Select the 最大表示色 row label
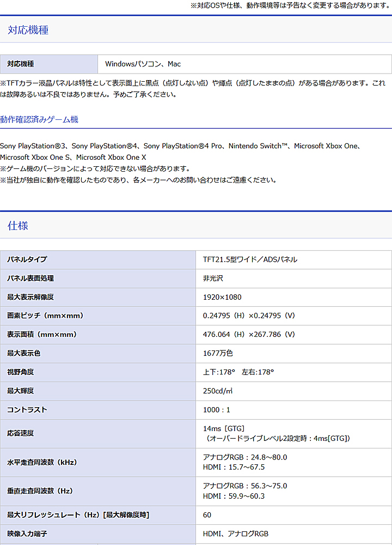Screen dimensions: 392x545 pyautogui.click(x=98, y=354)
